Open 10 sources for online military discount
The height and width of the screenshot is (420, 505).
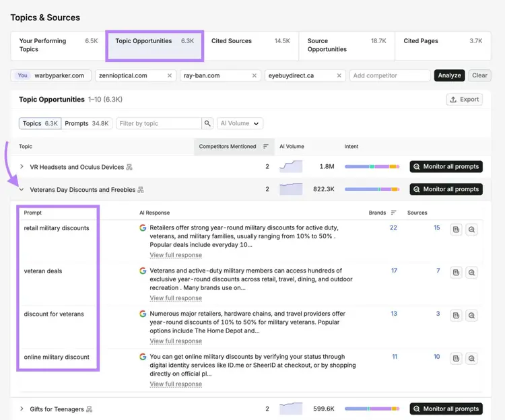[437, 357]
